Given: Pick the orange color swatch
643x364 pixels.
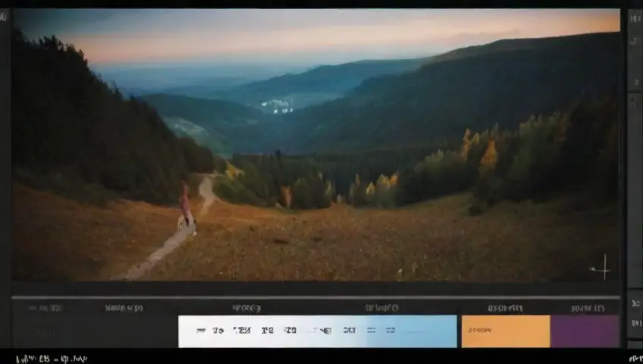Looking at the screenshot, I should (x=506, y=331).
